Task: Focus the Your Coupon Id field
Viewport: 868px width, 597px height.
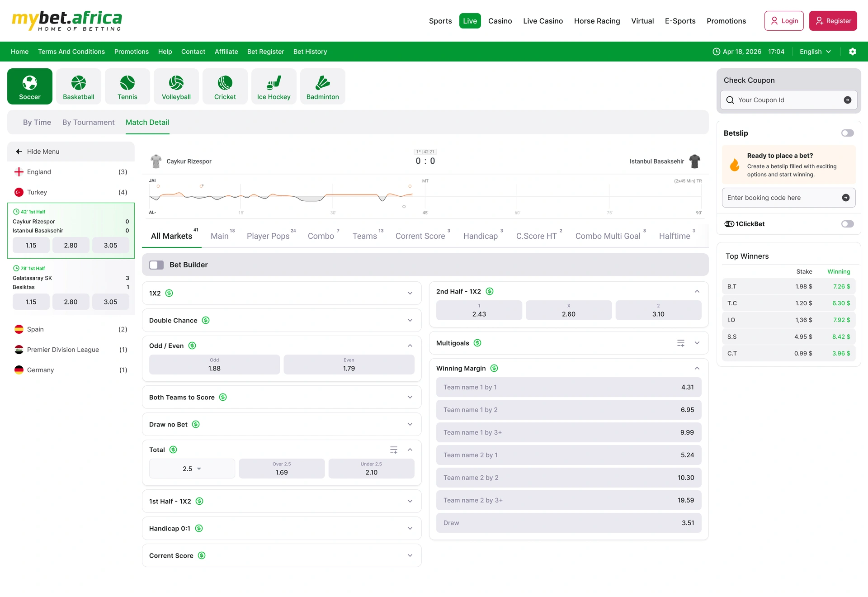Action: coord(788,100)
